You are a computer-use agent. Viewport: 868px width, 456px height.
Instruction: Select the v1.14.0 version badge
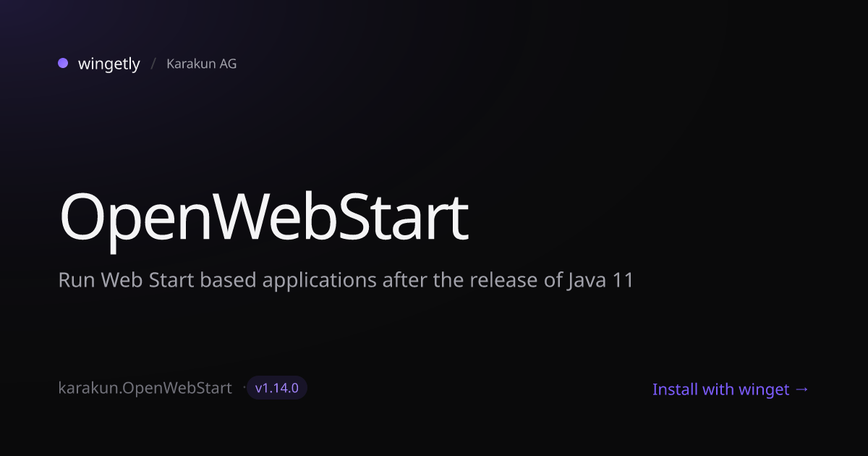click(277, 388)
